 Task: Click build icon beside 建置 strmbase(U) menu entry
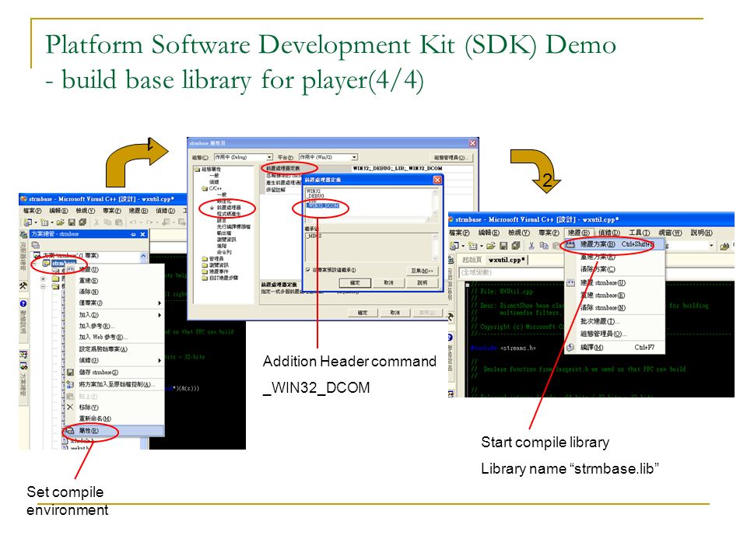(x=570, y=283)
